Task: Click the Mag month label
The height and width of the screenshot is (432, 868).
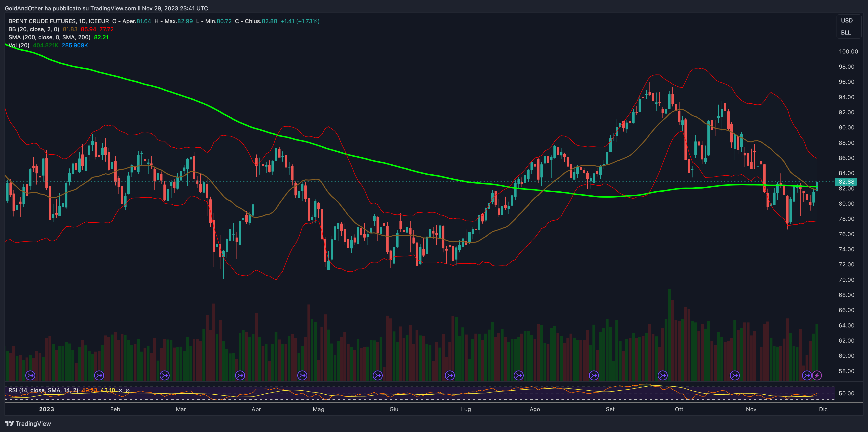Action: pyautogui.click(x=318, y=409)
